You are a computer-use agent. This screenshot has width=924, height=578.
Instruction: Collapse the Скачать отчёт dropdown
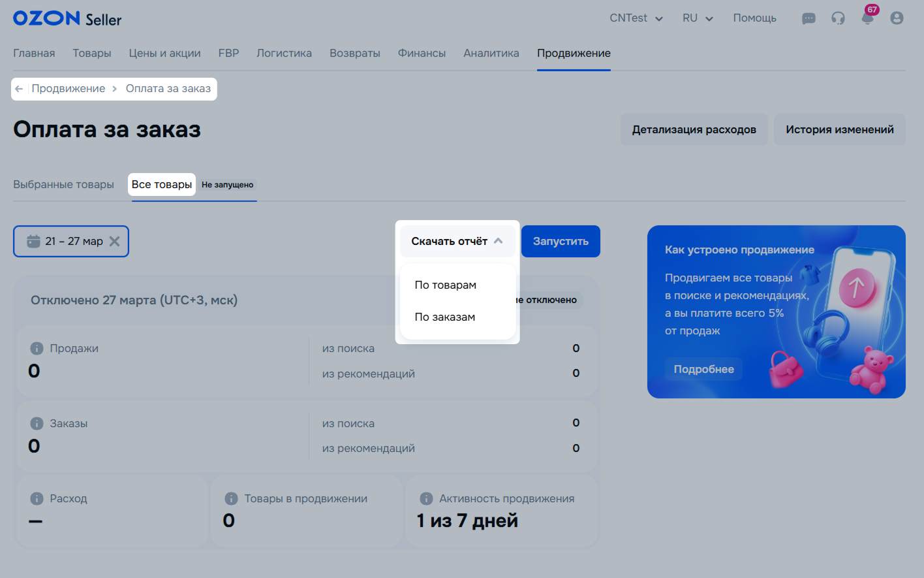pyautogui.click(x=457, y=241)
